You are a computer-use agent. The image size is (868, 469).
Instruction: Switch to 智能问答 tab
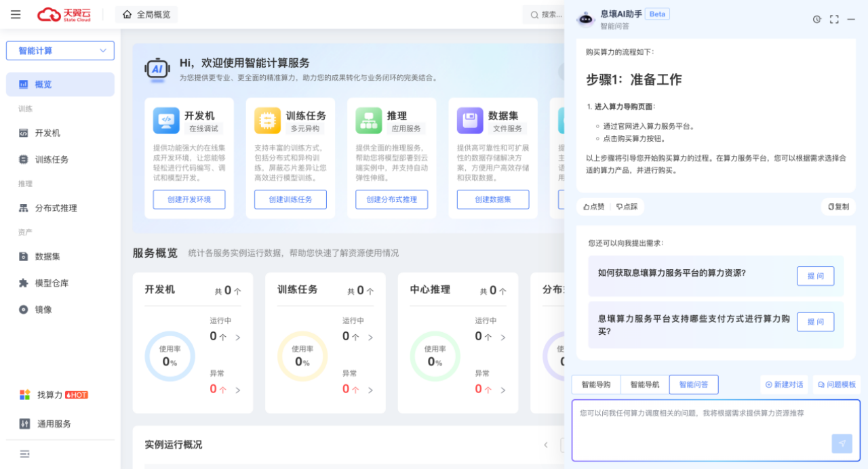(694, 384)
